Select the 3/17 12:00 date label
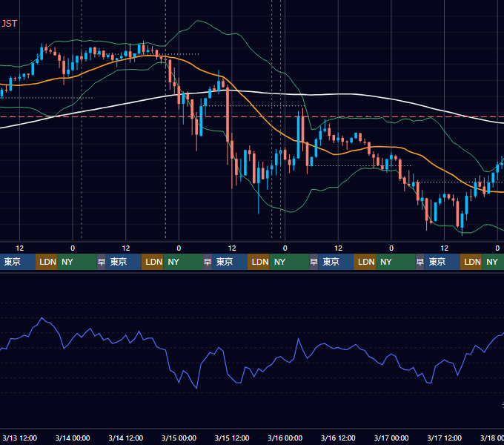The image size is (504, 445). 444,438
